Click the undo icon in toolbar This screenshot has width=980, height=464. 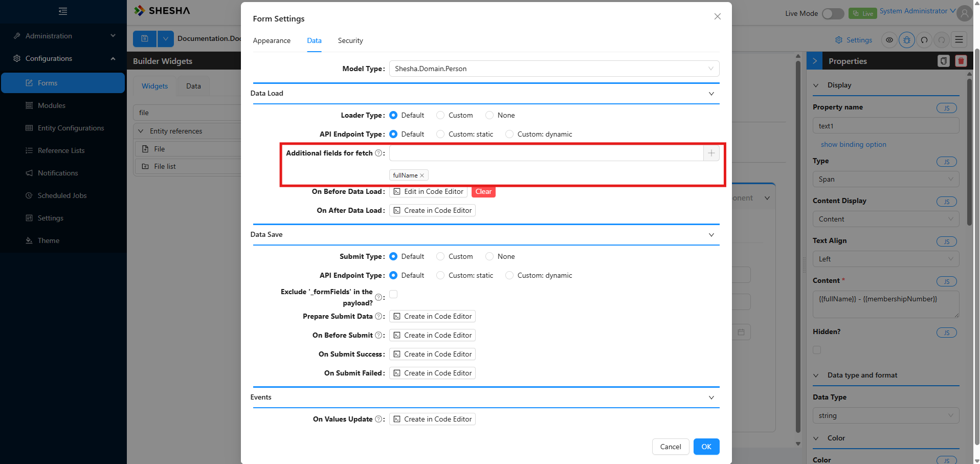924,40
